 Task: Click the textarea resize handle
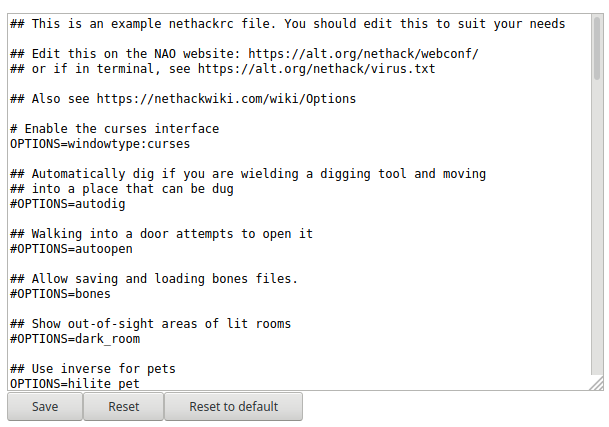tap(596, 383)
